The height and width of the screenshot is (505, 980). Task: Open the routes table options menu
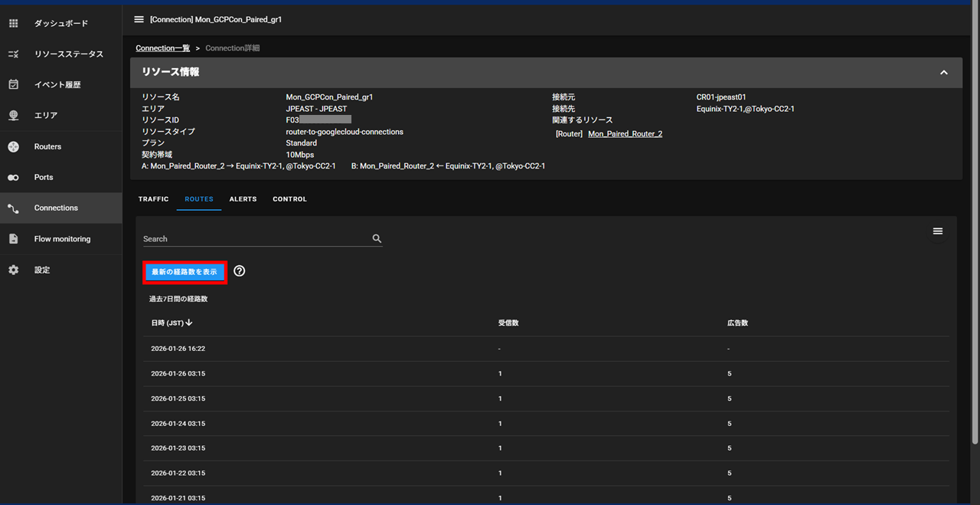pos(937,231)
